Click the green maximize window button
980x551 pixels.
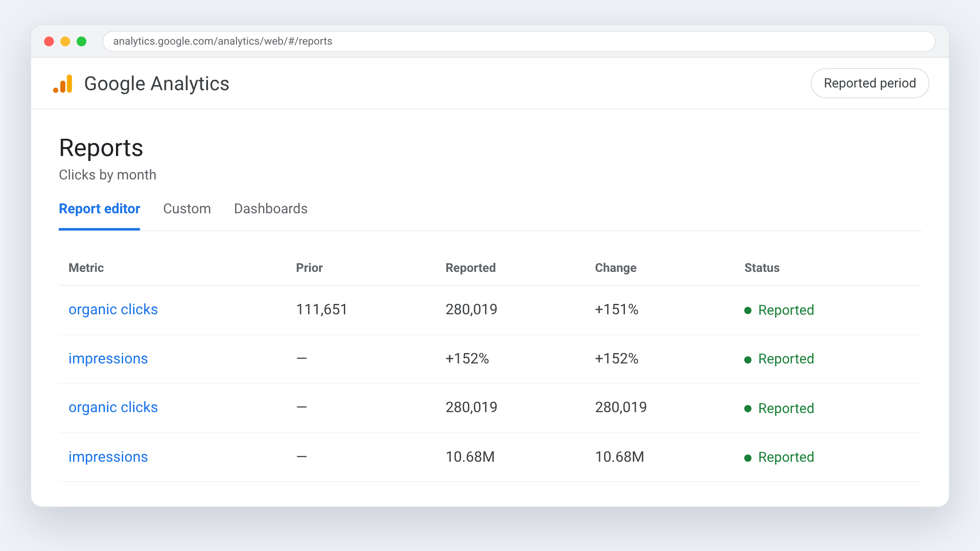82,41
